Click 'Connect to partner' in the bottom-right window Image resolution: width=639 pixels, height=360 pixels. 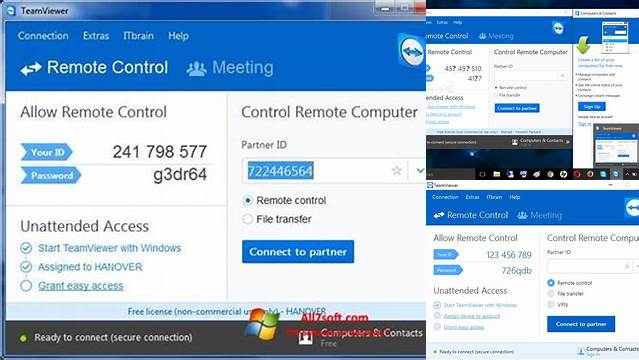[581, 324]
